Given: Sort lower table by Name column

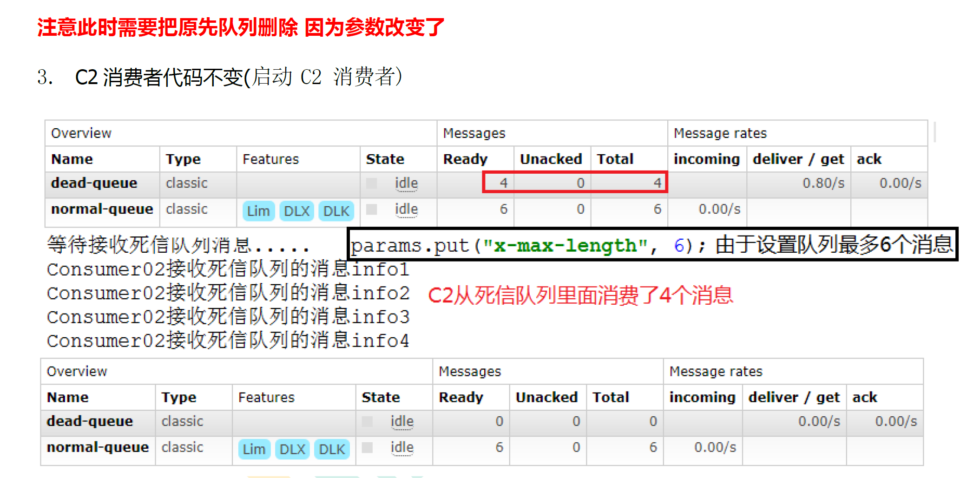Looking at the screenshot, I should 68,398.
